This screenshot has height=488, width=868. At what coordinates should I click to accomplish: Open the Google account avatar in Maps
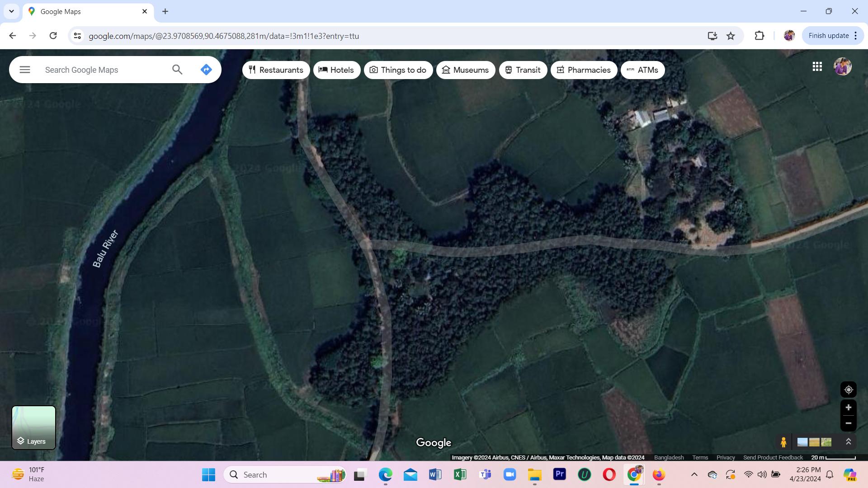(842, 66)
